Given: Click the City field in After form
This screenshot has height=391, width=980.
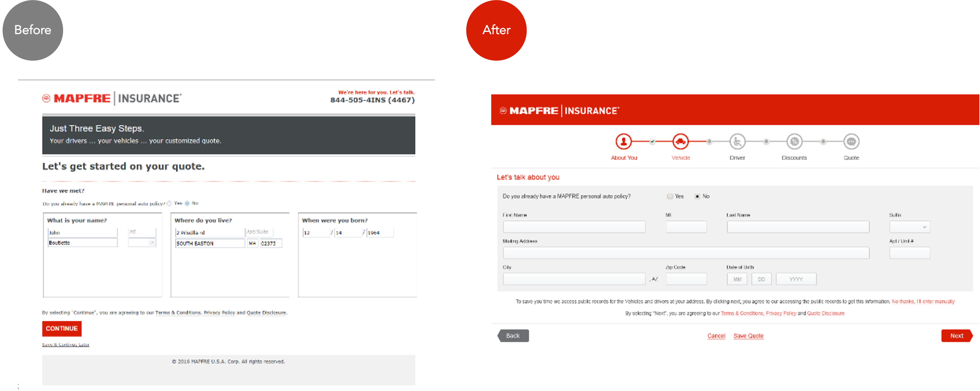Looking at the screenshot, I should 574,279.
